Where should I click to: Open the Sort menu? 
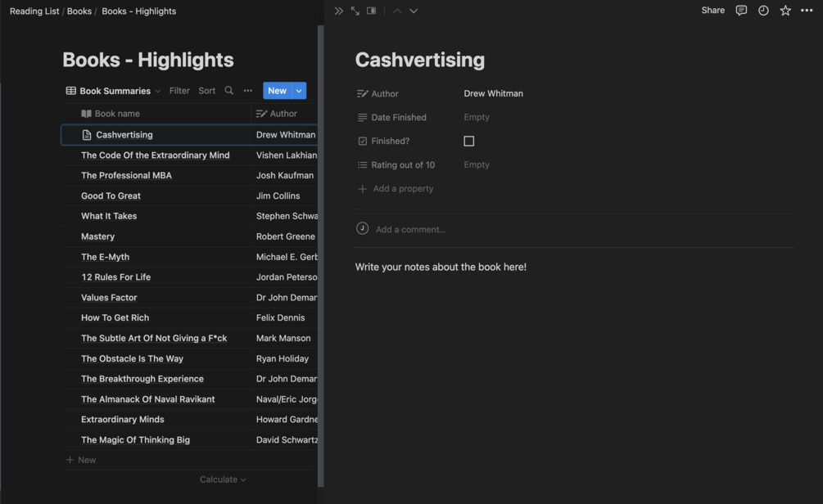pos(207,91)
